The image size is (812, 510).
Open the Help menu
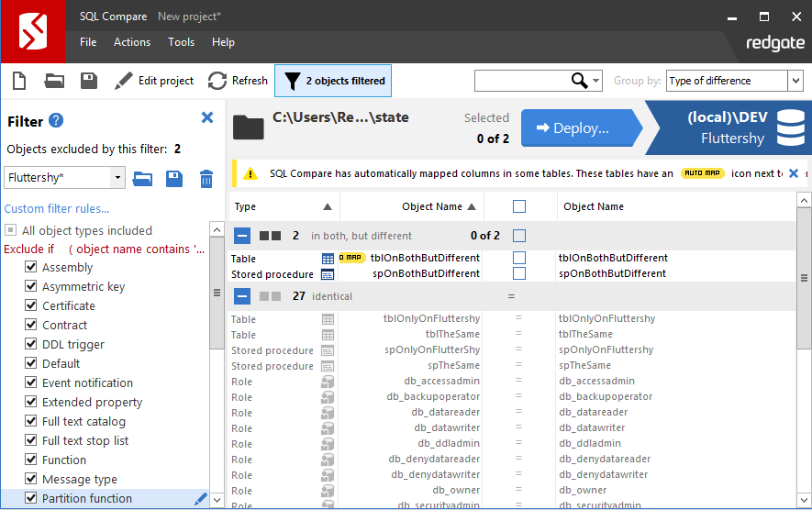pos(223,42)
